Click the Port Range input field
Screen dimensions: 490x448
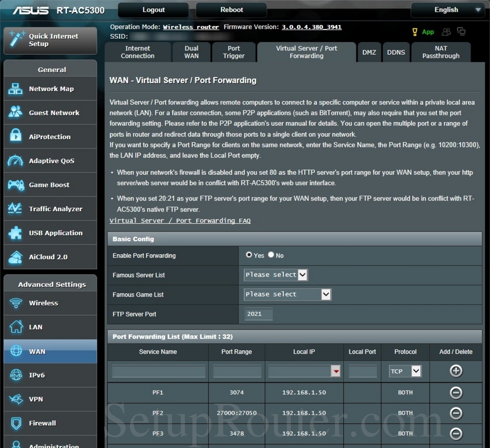click(237, 371)
